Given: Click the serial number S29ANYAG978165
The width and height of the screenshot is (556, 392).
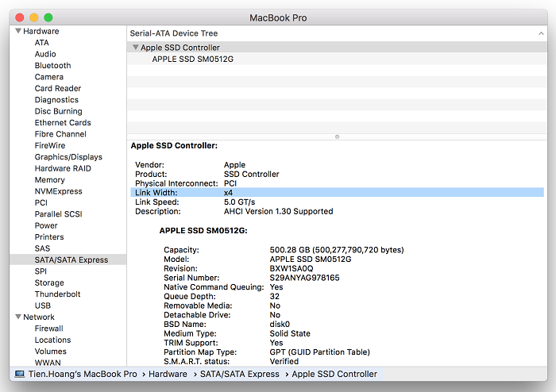Looking at the screenshot, I should (x=304, y=278).
